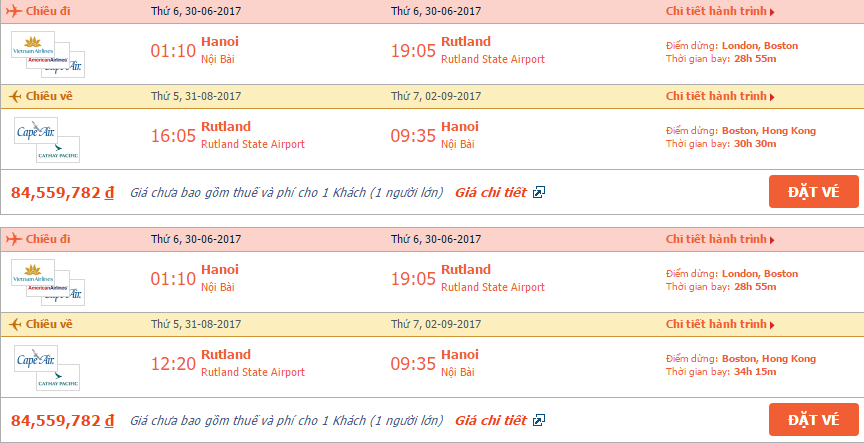
Task: Expand Chi tiết hành trình for first Chiều về
Action: click(720, 96)
